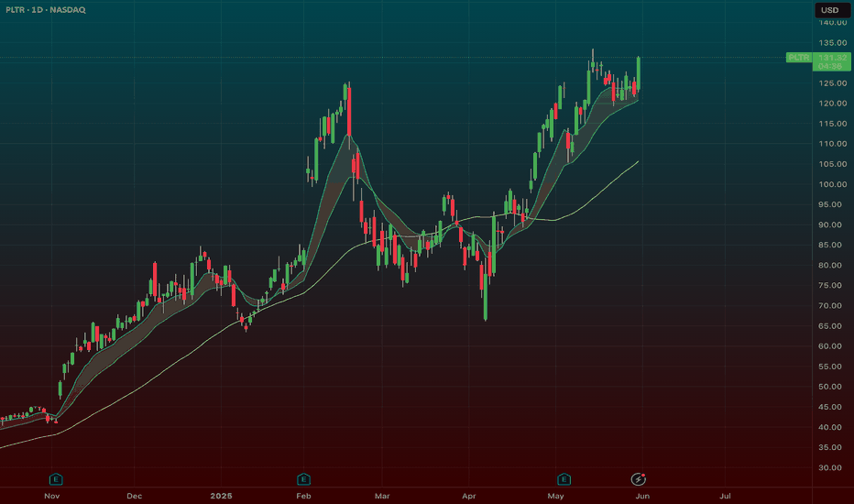Click the 2025 label on time axis

click(221, 496)
